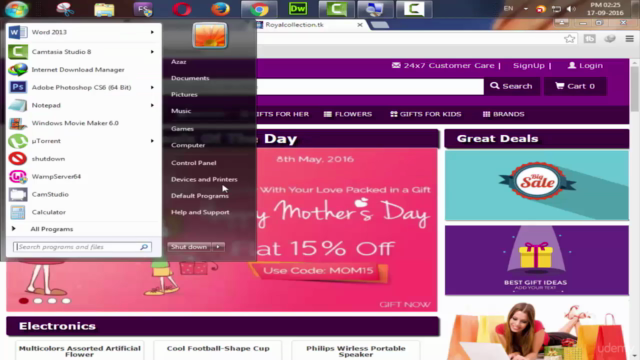Click the Best Gift Ideas banner

click(537, 260)
